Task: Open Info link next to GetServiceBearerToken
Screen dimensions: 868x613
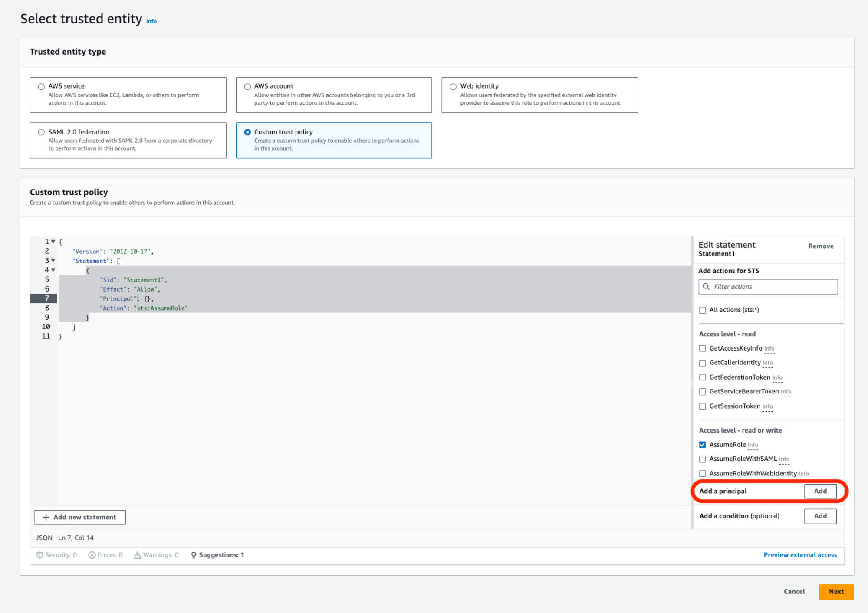Action: click(x=786, y=392)
